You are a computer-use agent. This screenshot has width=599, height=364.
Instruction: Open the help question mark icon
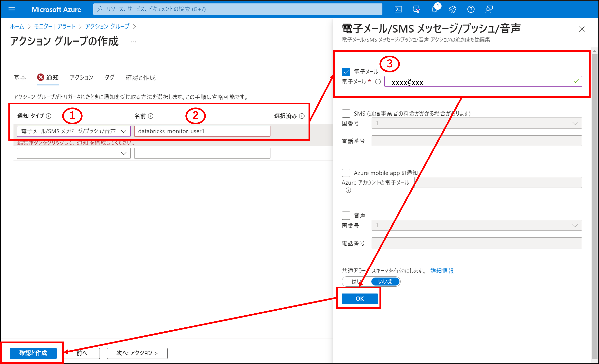coord(471,9)
